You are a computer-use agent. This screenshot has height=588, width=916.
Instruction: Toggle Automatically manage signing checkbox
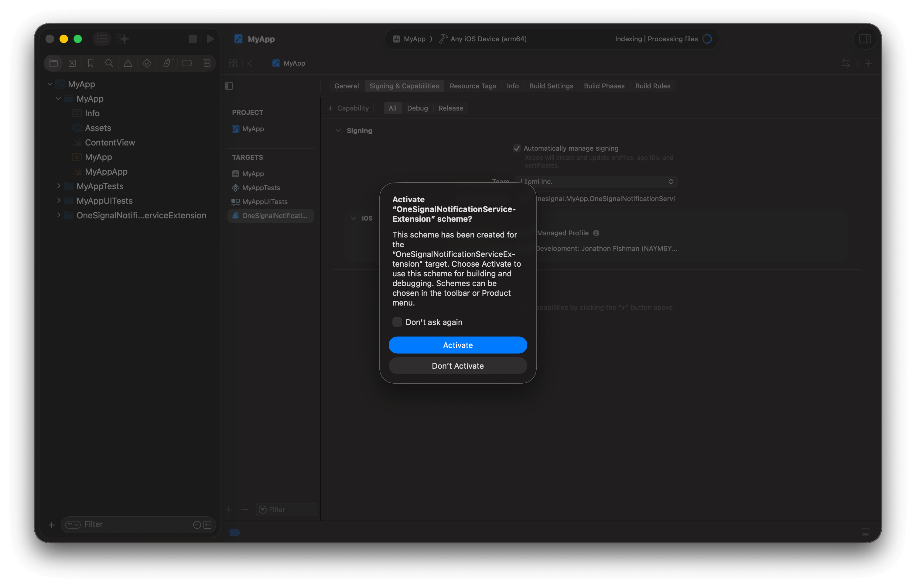[516, 148]
